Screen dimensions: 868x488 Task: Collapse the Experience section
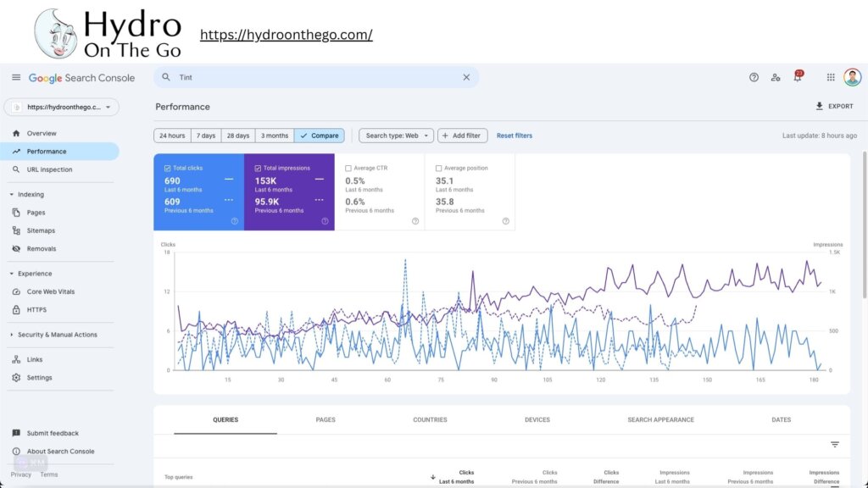(31, 274)
